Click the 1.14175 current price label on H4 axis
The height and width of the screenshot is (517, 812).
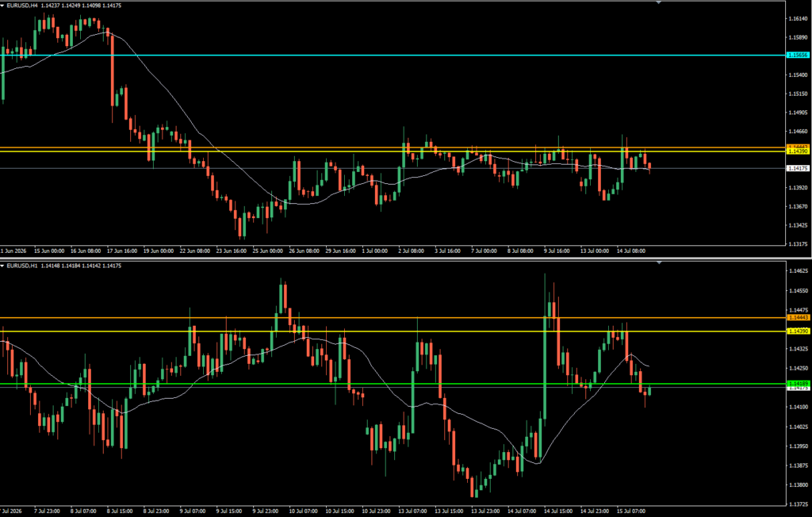pyautogui.click(x=797, y=168)
